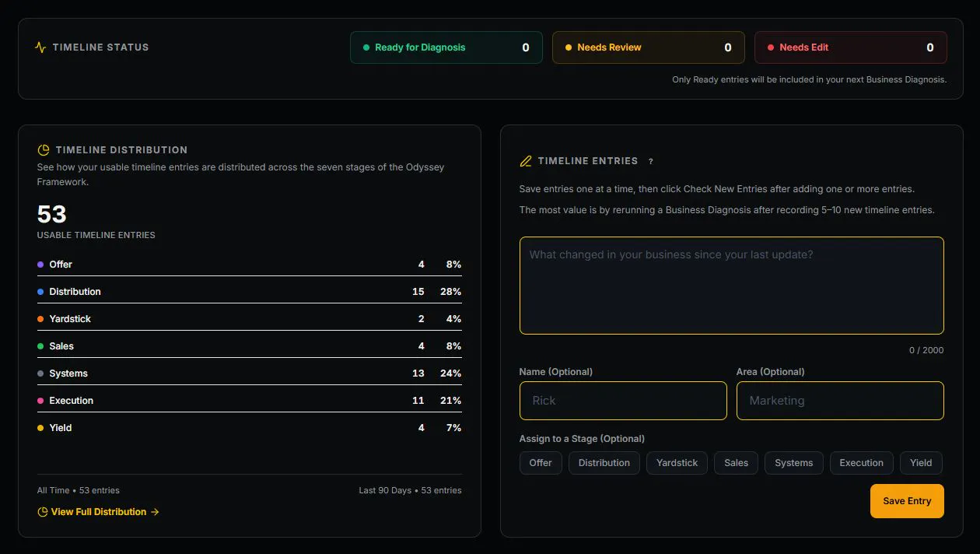Click the yellow Yield color dot
980x554 pixels.
tap(40, 428)
